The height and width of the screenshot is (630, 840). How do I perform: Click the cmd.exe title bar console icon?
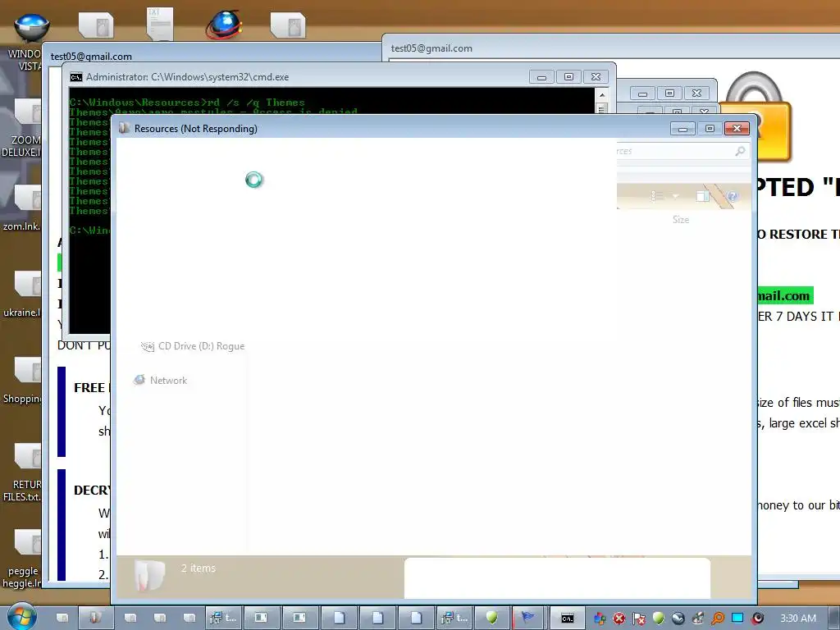[76, 77]
